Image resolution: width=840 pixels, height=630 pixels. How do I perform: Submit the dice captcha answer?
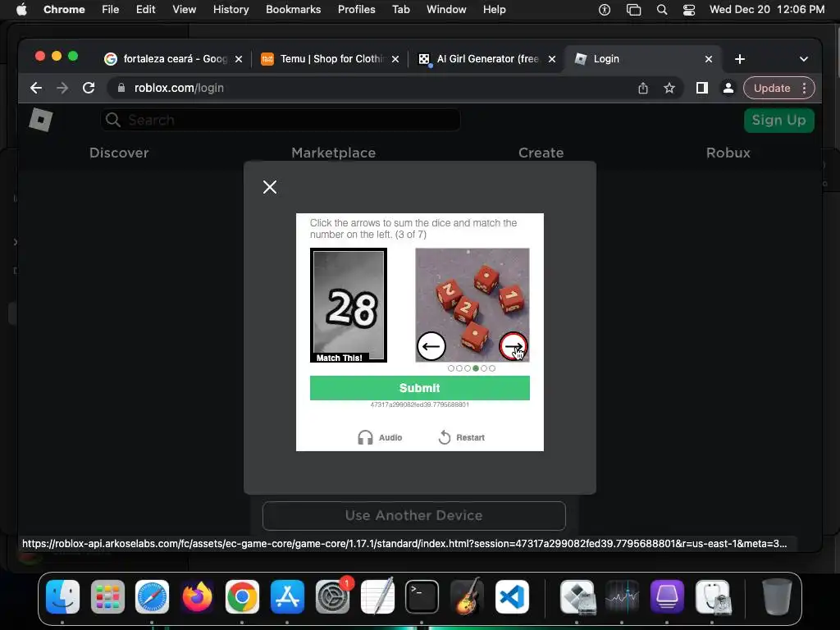[419, 388]
